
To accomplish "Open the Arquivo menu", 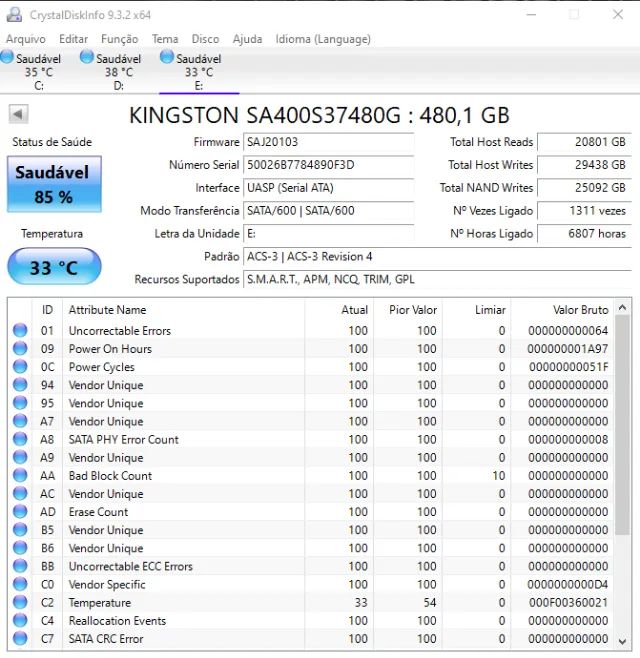I will pos(26,39).
